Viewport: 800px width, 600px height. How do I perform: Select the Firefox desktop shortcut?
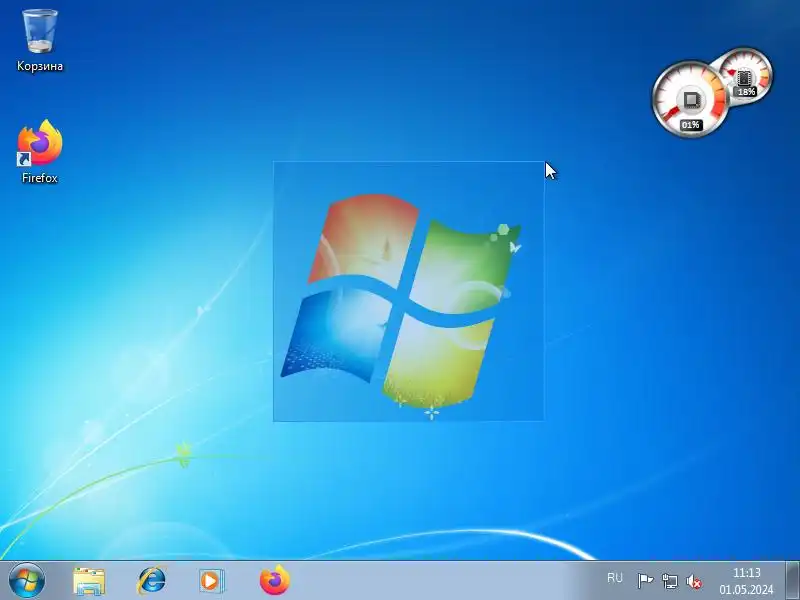pyautogui.click(x=40, y=152)
